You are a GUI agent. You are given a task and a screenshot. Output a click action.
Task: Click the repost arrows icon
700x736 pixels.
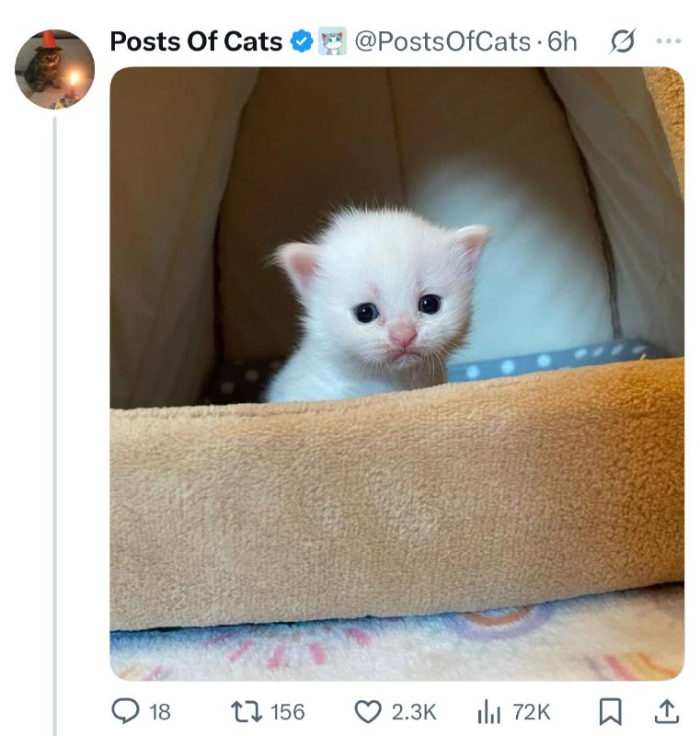(x=247, y=711)
